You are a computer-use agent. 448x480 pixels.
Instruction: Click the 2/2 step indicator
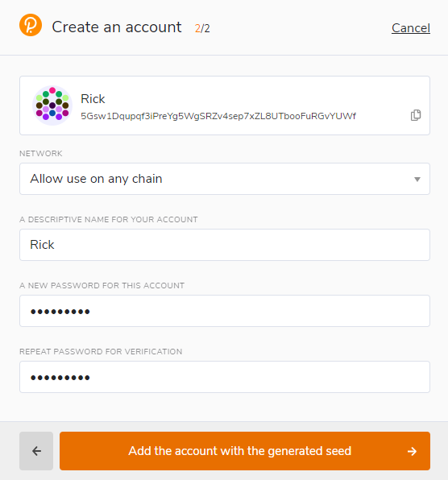pos(202,28)
